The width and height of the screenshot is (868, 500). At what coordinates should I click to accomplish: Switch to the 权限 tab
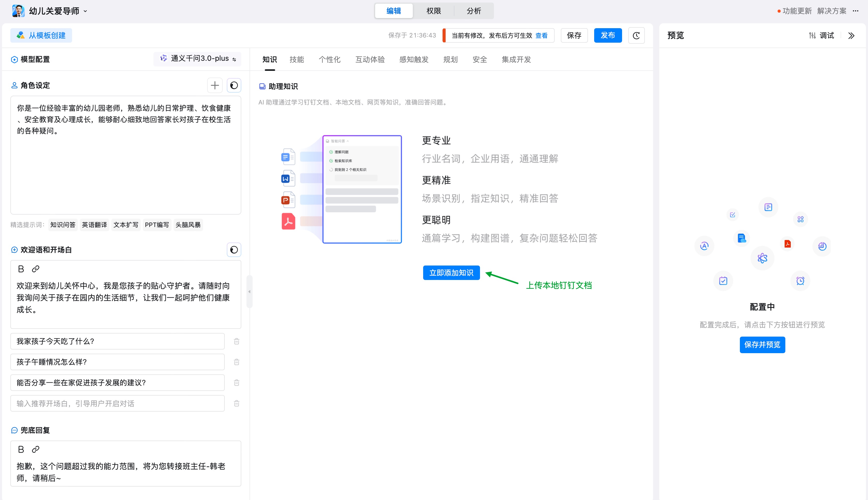pyautogui.click(x=433, y=11)
